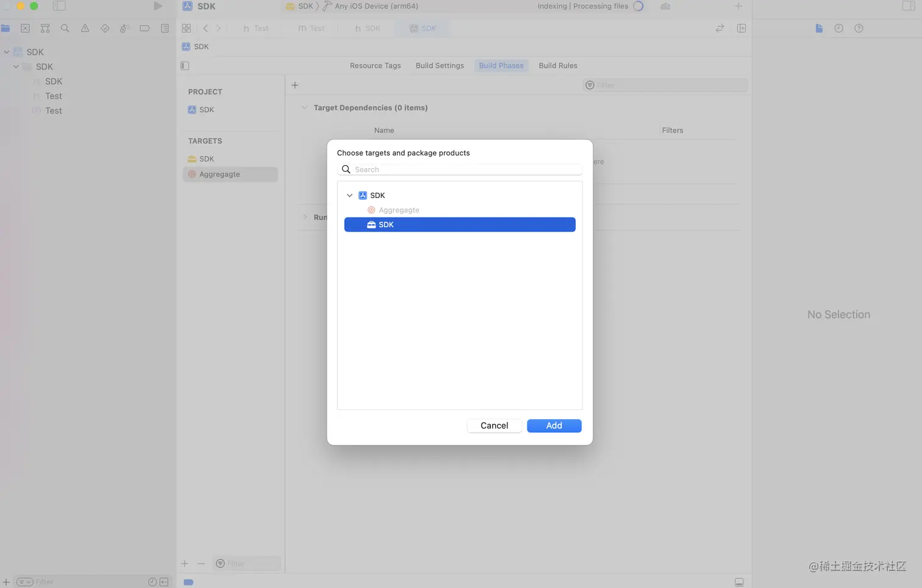Image resolution: width=922 pixels, height=588 pixels.
Task: Click the build phases Filter field
Action: click(665, 85)
